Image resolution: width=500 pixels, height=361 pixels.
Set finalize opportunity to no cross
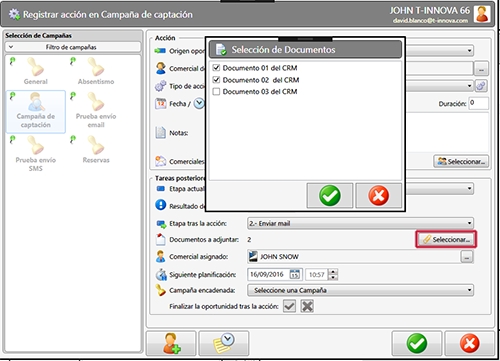[307, 306]
